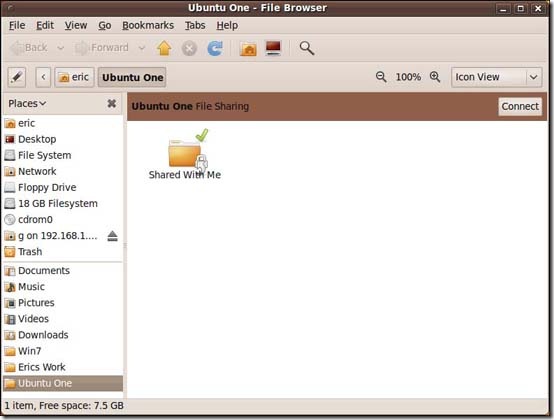Click the path bar left scroll arrow
The height and width of the screenshot is (420, 554).
(43, 77)
